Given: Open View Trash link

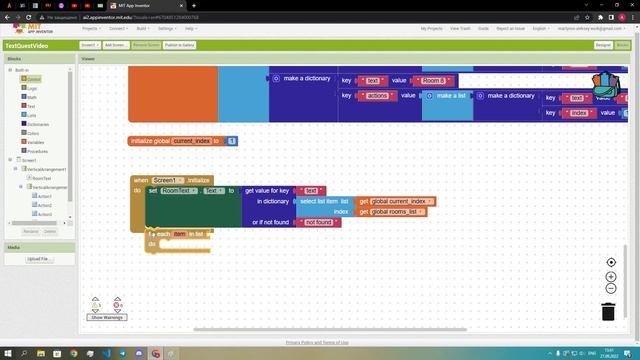Looking at the screenshot, I should coord(460,29).
